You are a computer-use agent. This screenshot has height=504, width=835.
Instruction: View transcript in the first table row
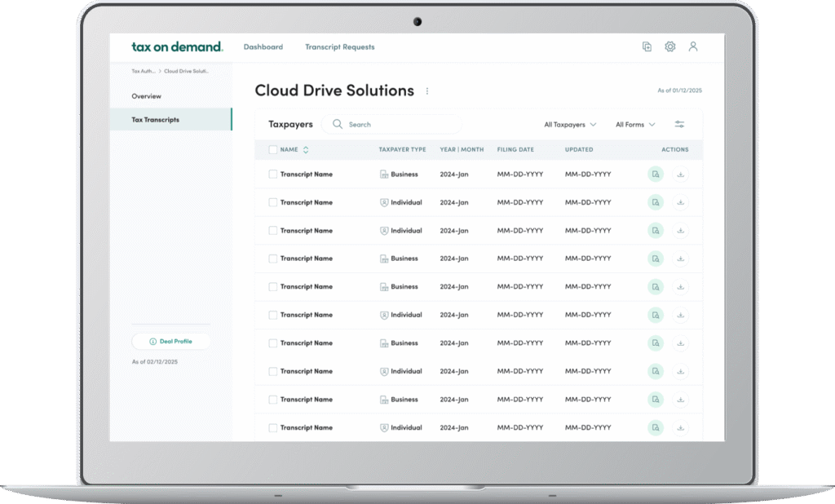click(x=656, y=175)
